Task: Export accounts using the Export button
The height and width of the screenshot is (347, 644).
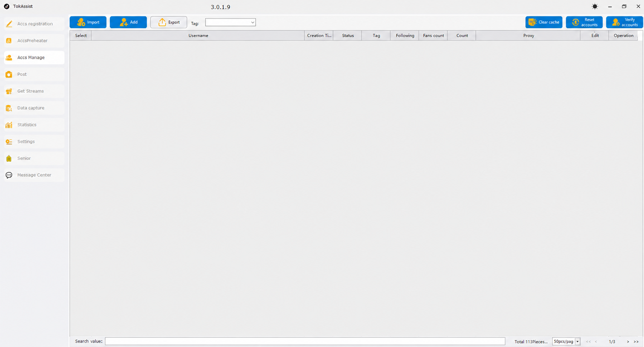Action: click(169, 22)
